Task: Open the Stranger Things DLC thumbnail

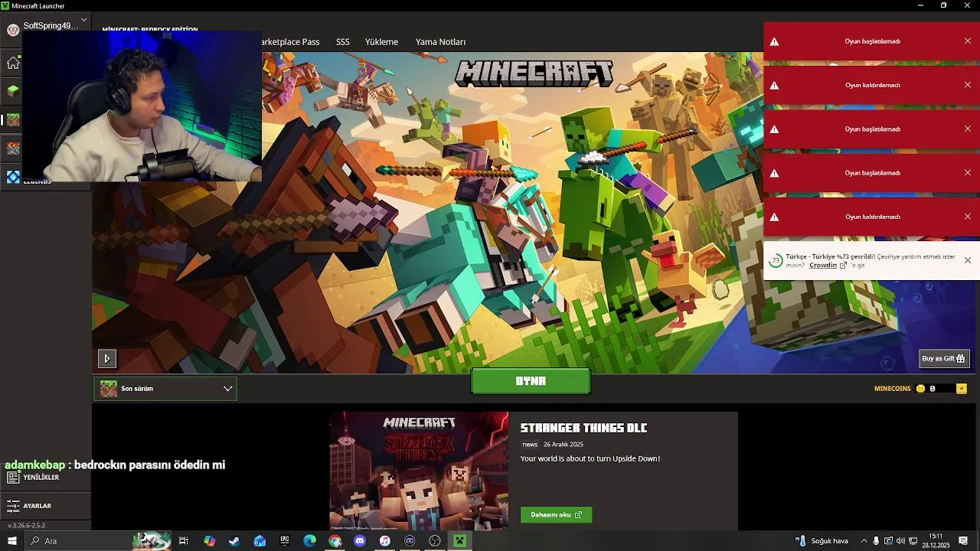Action: pyautogui.click(x=419, y=471)
